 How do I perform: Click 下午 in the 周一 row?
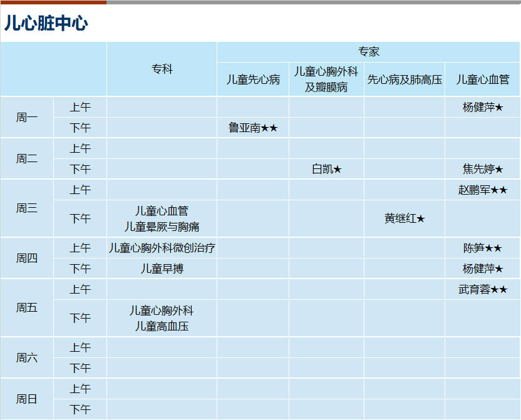point(80,128)
